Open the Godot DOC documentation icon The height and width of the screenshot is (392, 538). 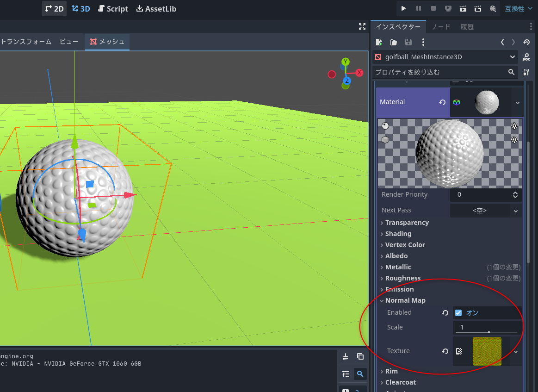tap(526, 57)
